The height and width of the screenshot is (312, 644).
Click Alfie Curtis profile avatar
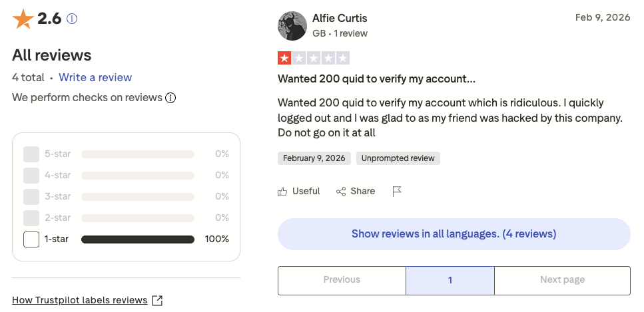292,26
